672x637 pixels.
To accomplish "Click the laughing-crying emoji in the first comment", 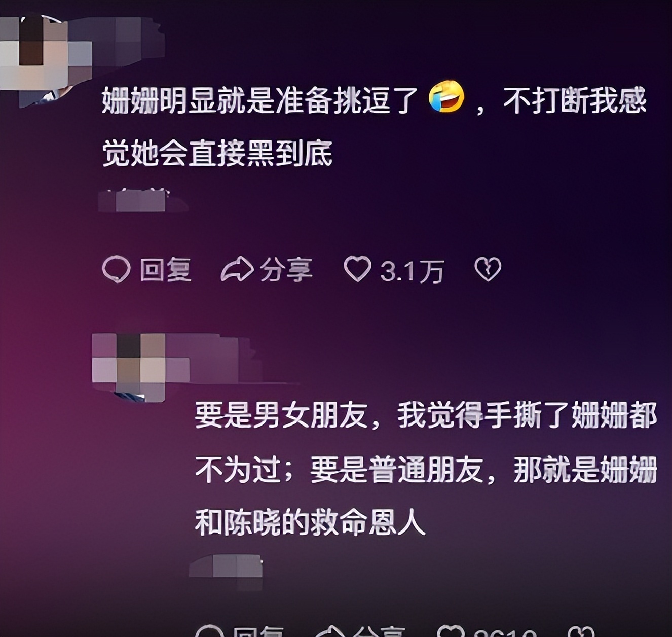I will point(446,96).
